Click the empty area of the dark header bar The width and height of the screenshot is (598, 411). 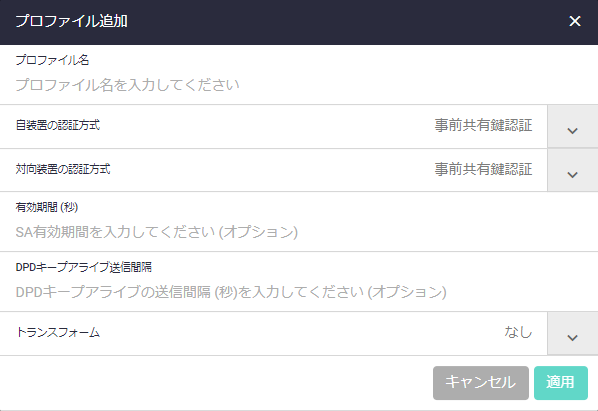(x=343, y=21)
